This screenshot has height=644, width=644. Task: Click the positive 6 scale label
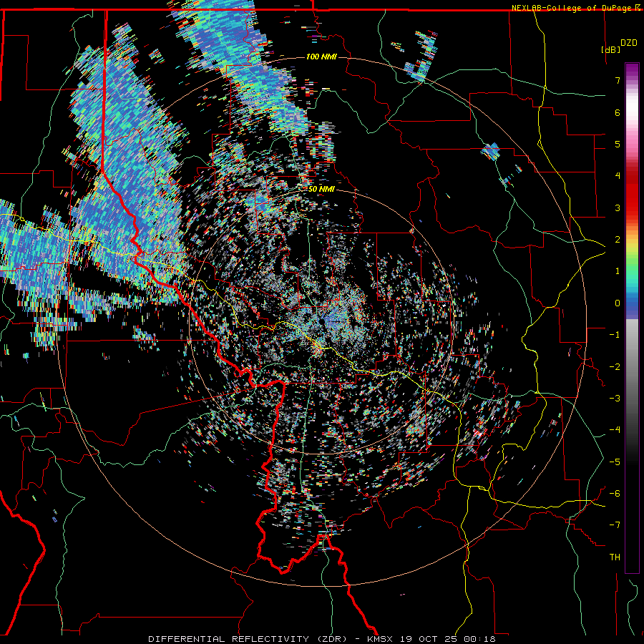(618, 112)
